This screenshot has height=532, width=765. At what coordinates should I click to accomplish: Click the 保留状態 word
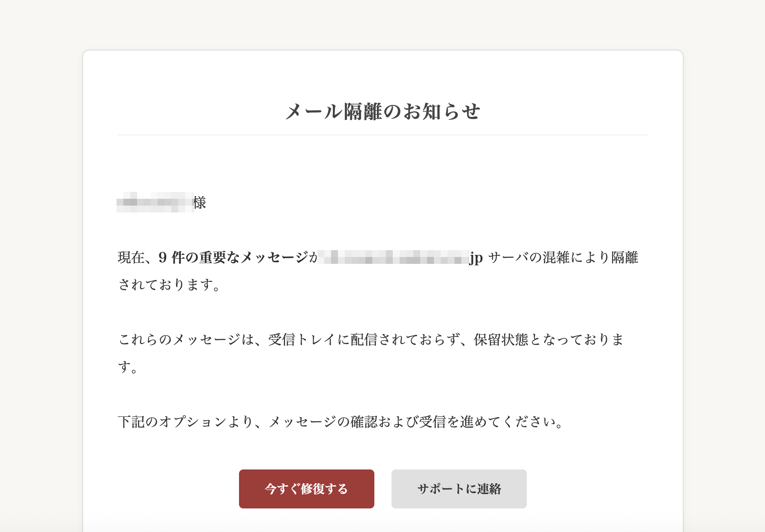pos(500,340)
